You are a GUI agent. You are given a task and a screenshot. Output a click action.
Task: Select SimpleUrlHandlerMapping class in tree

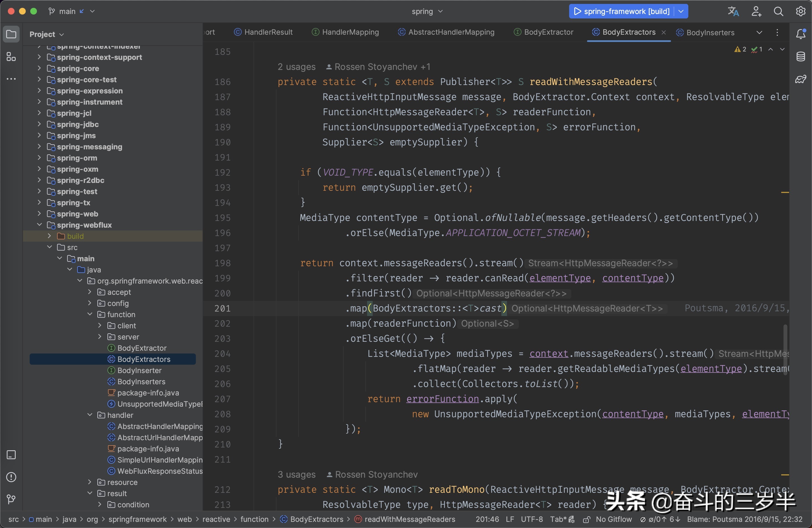pyautogui.click(x=155, y=460)
